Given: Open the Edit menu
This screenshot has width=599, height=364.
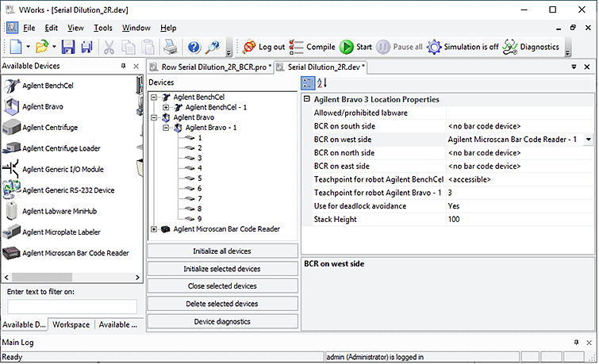Looking at the screenshot, I should (52, 28).
